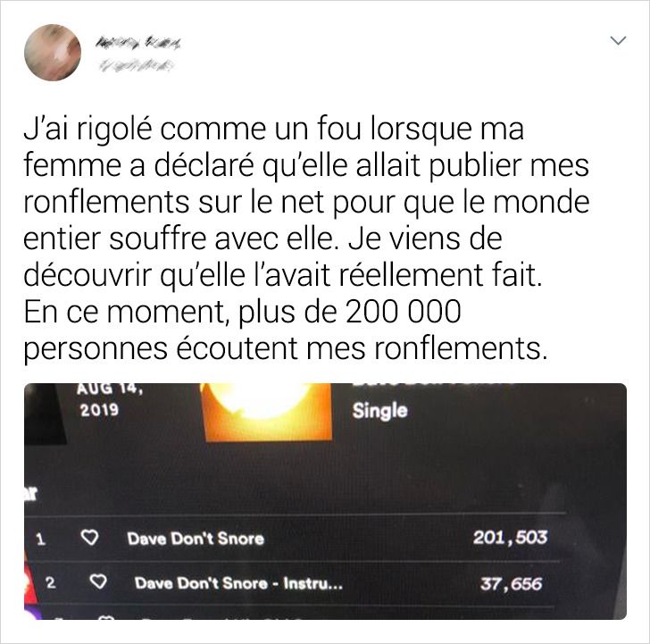Click the AUG 14, 2019 release date

click(x=110, y=400)
